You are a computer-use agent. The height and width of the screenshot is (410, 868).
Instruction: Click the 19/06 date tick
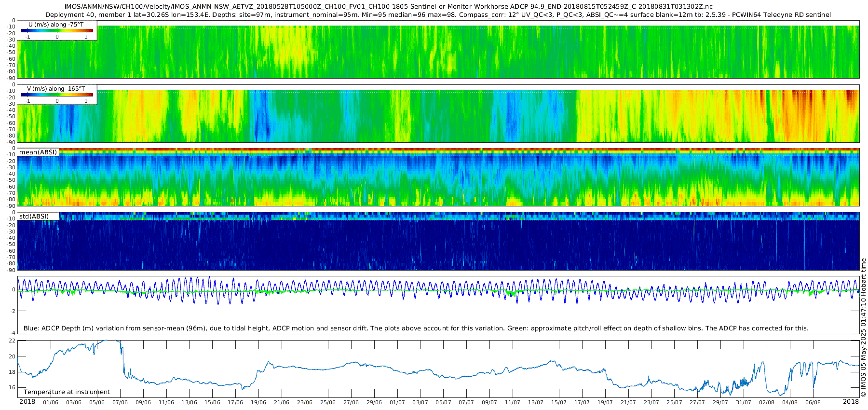coord(258,402)
